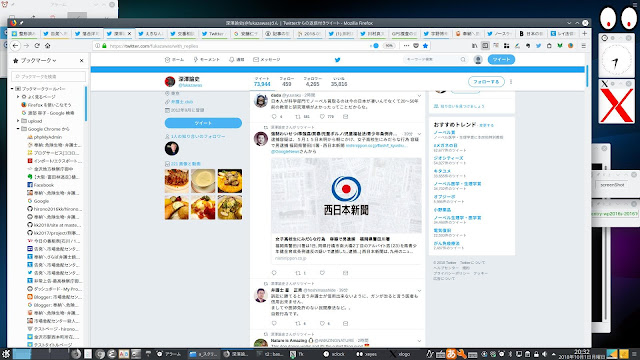Collapse the Google Chrome から folder
Viewport: 640px width, 360px height.
[x=18, y=129]
